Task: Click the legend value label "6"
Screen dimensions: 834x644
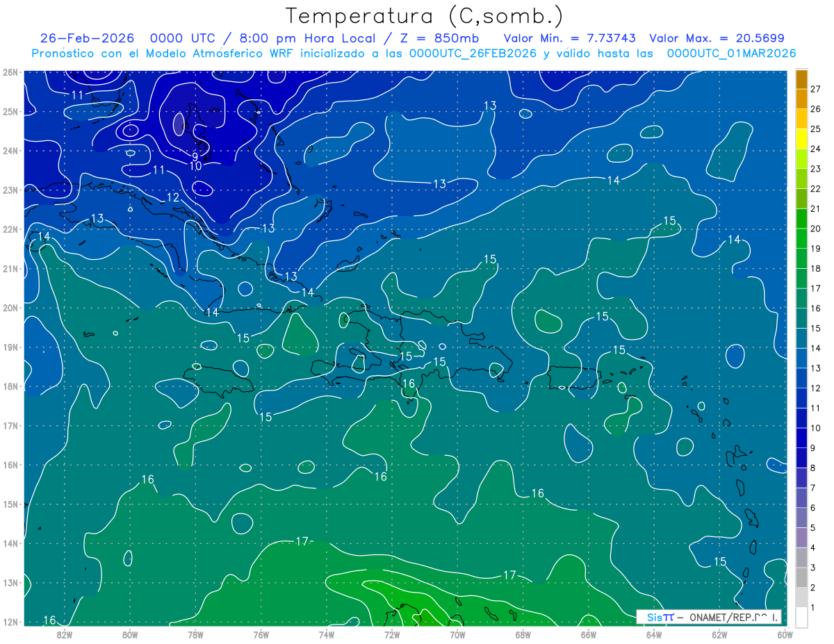Action: [813, 509]
